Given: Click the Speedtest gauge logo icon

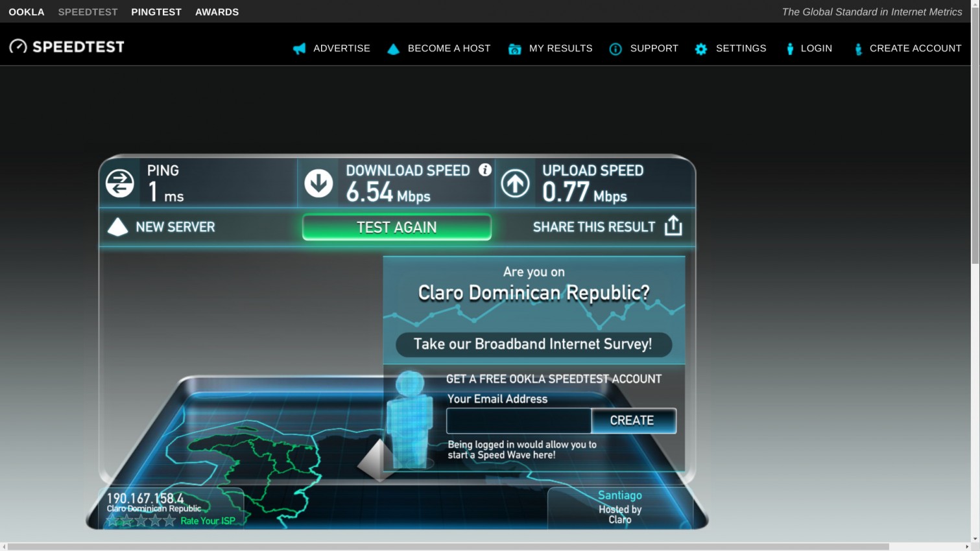Looking at the screenshot, I should point(18,47).
